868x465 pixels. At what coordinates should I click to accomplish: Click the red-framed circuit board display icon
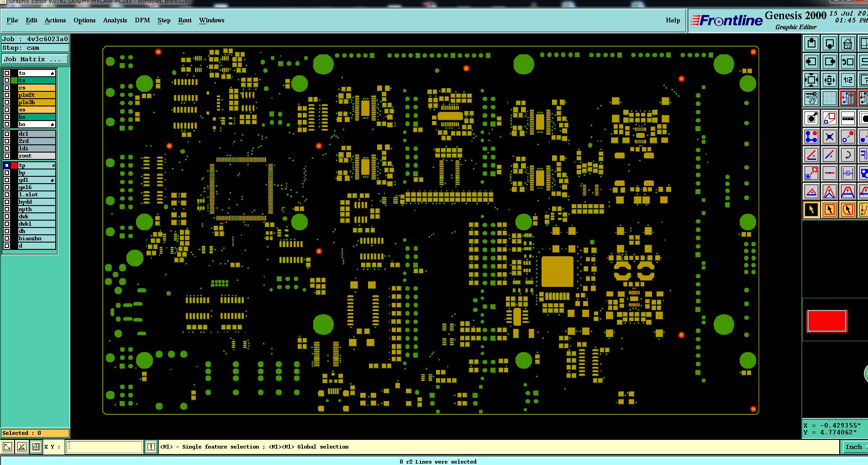pos(848,98)
